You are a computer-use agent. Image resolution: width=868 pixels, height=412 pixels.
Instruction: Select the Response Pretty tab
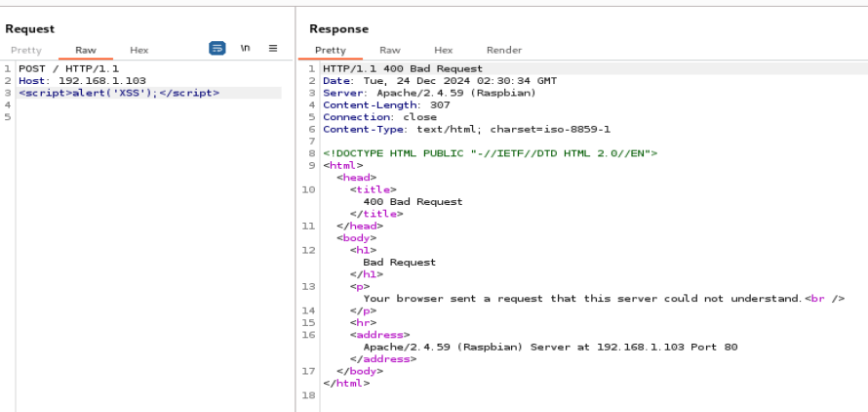pyautogui.click(x=331, y=50)
